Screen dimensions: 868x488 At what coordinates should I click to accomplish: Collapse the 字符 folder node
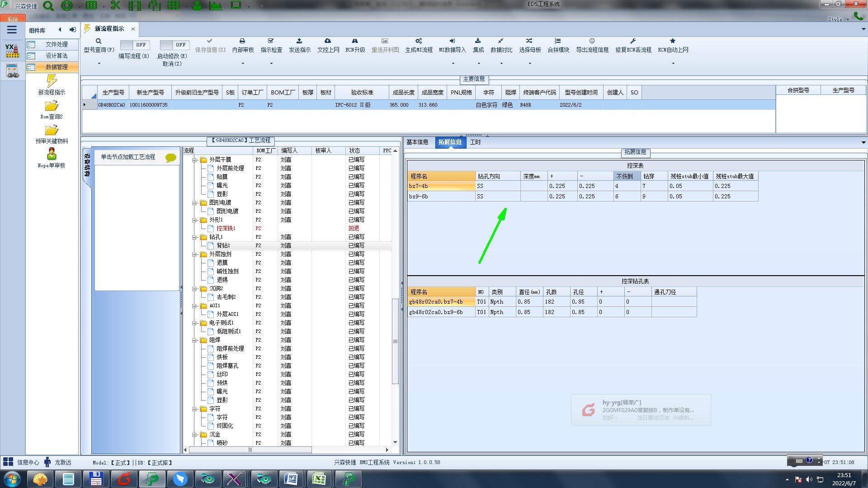point(194,409)
